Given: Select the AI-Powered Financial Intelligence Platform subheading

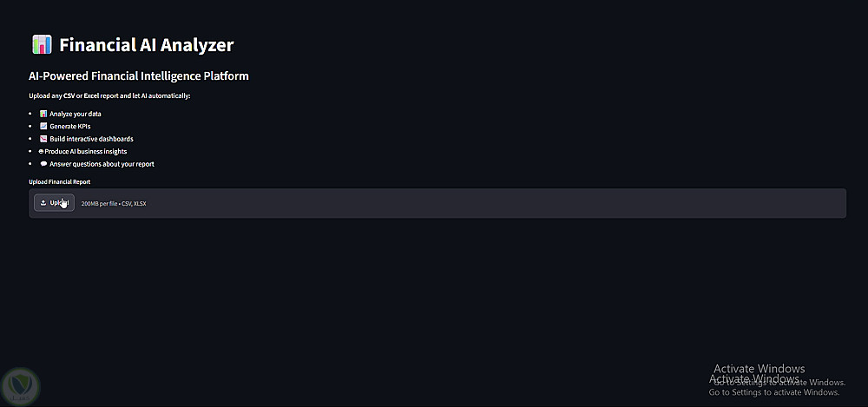Looking at the screenshot, I should (x=138, y=75).
